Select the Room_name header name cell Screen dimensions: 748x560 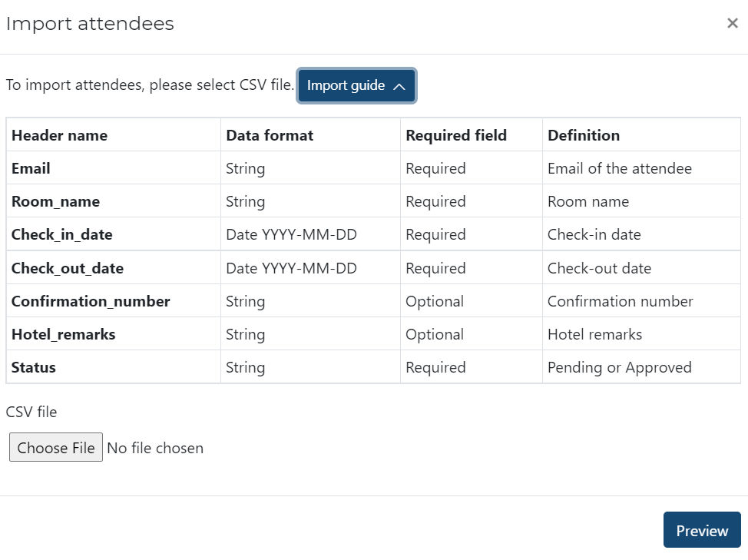tap(55, 201)
